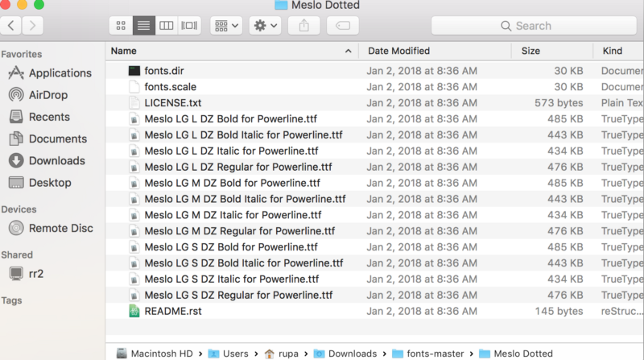Click Macintosh HD in the path bar

(x=155, y=354)
